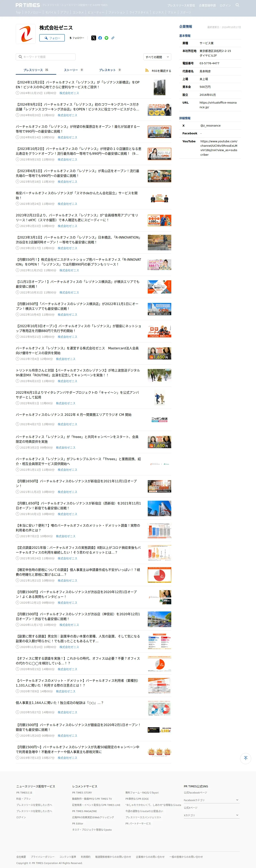This screenshot has height=868, width=256.
Task: Open the freee 共同キャンペーン release title
Action: tap(77, 439)
